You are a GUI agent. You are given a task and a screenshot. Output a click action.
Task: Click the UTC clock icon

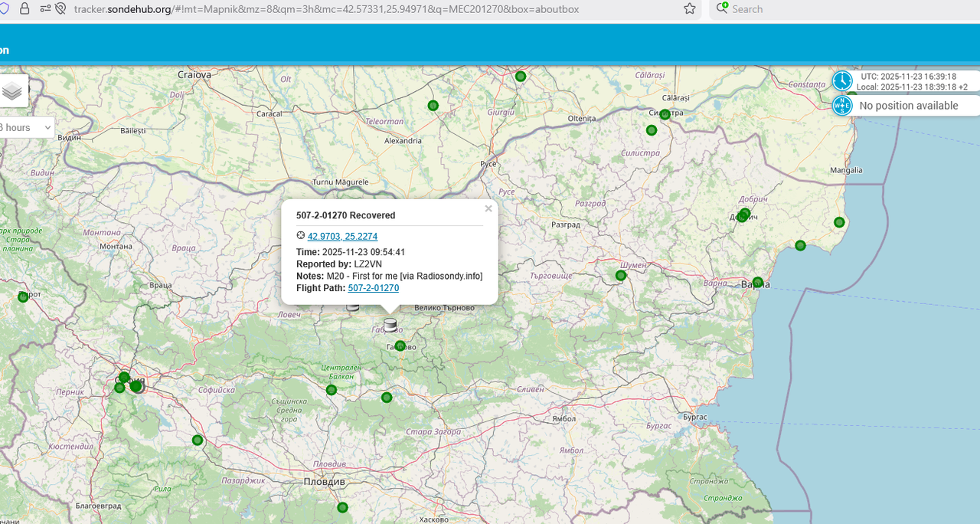(x=842, y=81)
